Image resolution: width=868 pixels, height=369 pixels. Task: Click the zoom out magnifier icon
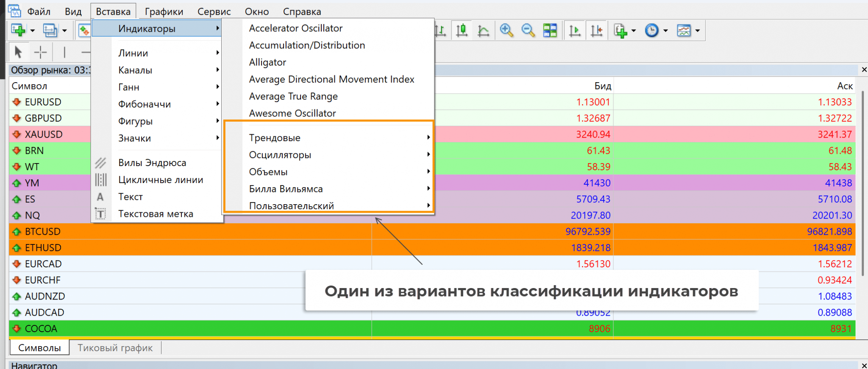528,31
